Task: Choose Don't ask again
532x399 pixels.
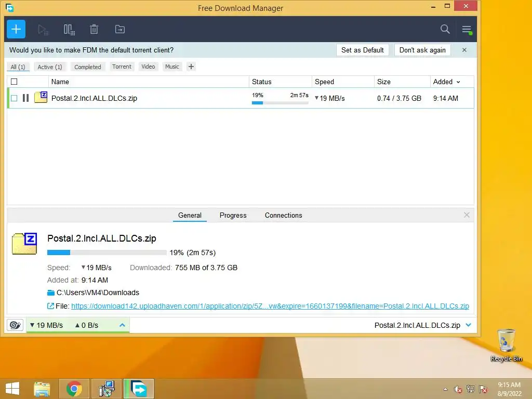Action: (422, 50)
